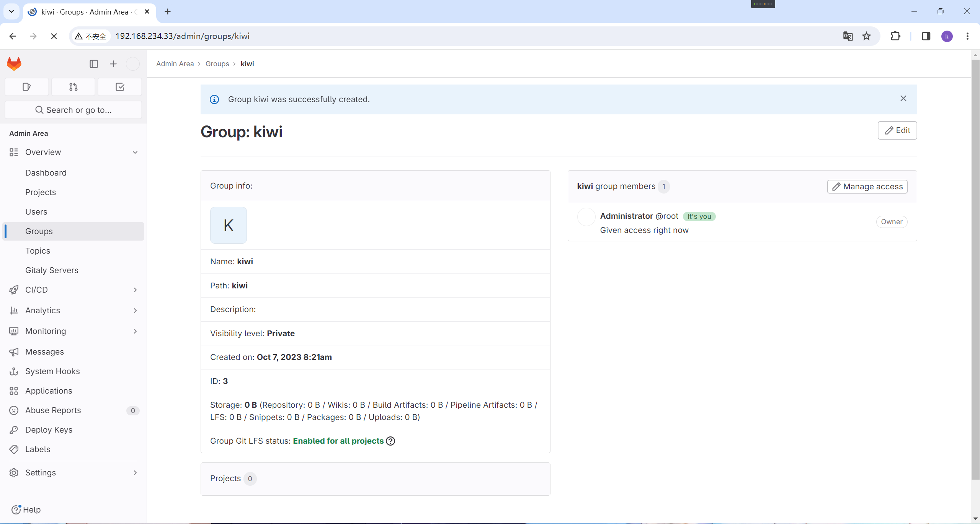
Task: Open the merge requests shortcut icon
Action: click(73, 87)
